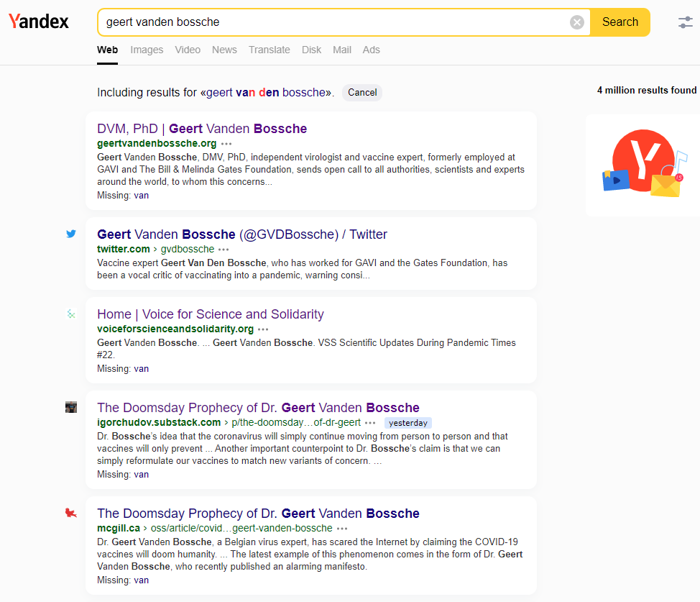Click the p/the-doomsday…of-dr-geert path link
The height and width of the screenshot is (602, 700).
click(296, 422)
